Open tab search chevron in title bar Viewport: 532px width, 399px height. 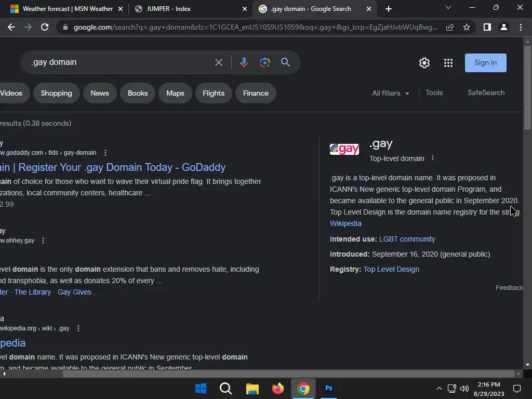448,7
